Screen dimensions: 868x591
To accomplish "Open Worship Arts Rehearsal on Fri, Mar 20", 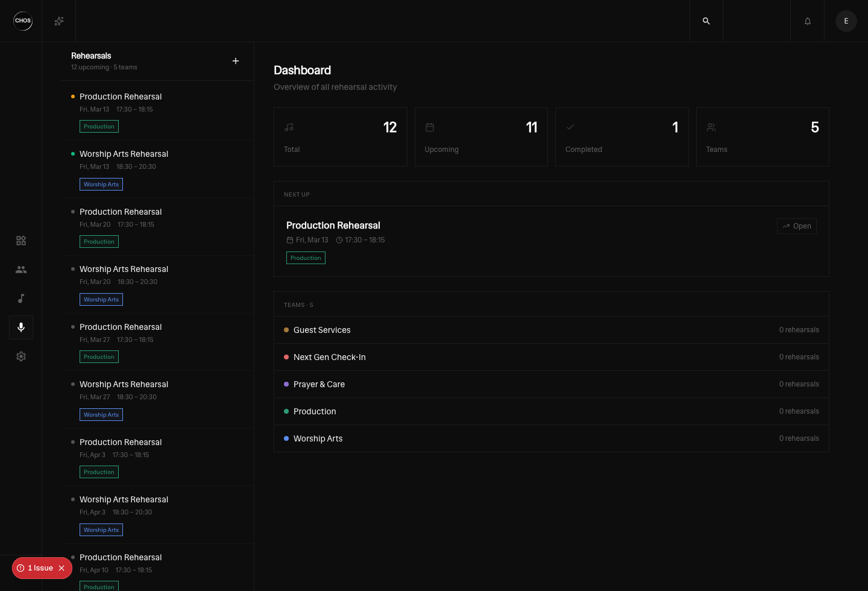I will pyautogui.click(x=158, y=285).
